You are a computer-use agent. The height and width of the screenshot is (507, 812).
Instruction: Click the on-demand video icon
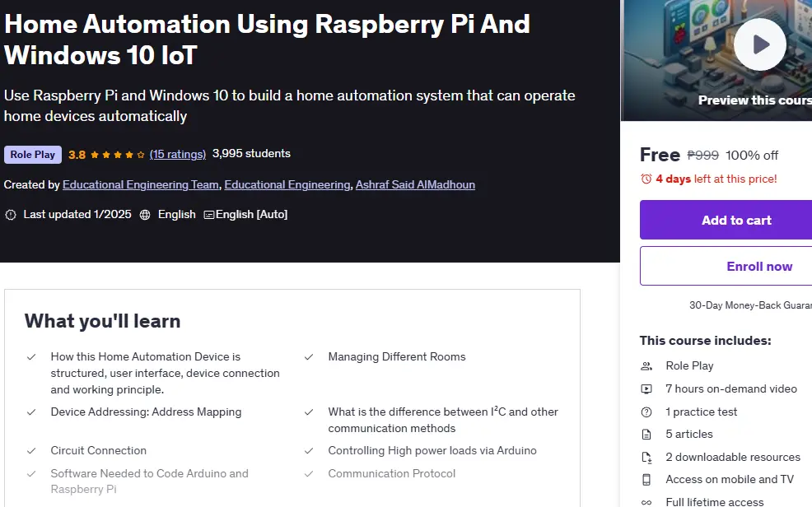(x=646, y=389)
